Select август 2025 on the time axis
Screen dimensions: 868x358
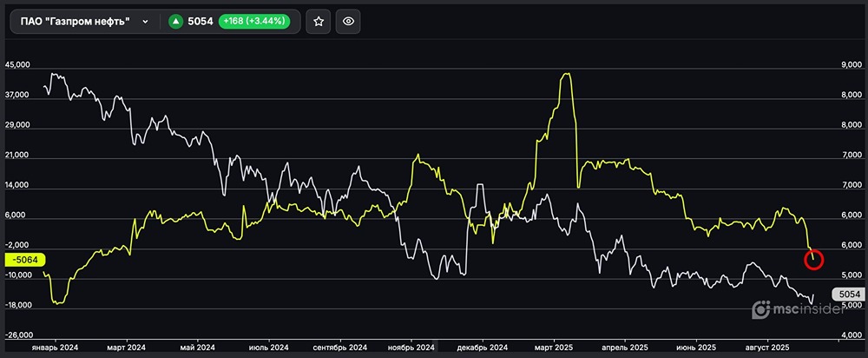tap(767, 346)
